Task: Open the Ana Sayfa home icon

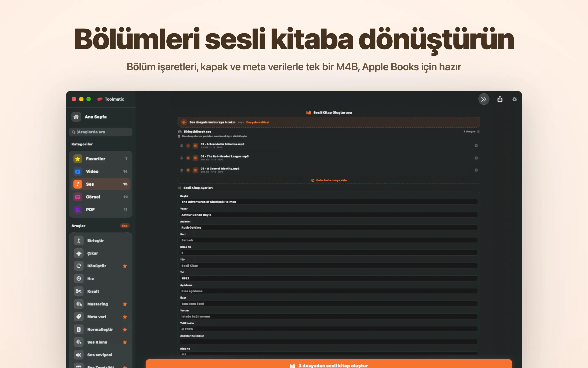Action: pos(76,117)
